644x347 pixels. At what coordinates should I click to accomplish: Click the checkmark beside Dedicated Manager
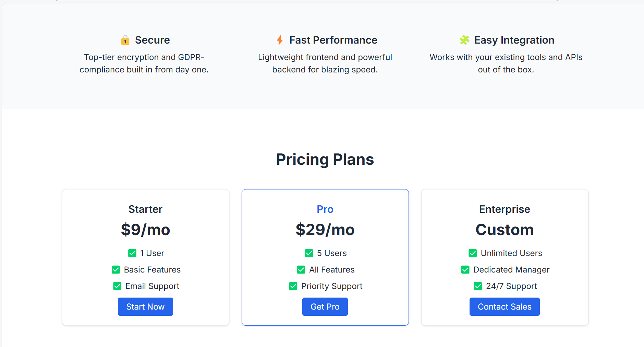(x=465, y=270)
